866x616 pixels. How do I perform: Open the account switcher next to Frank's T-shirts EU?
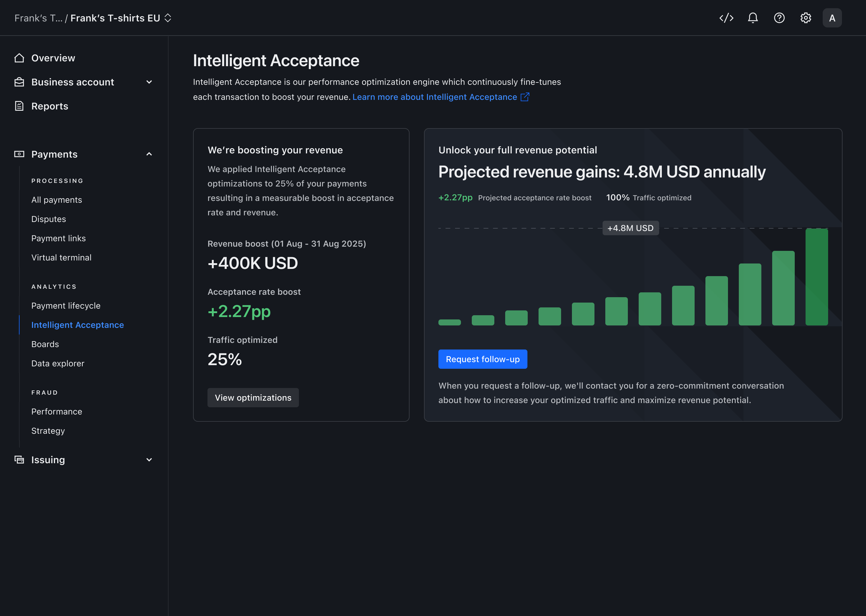click(x=168, y=18)
